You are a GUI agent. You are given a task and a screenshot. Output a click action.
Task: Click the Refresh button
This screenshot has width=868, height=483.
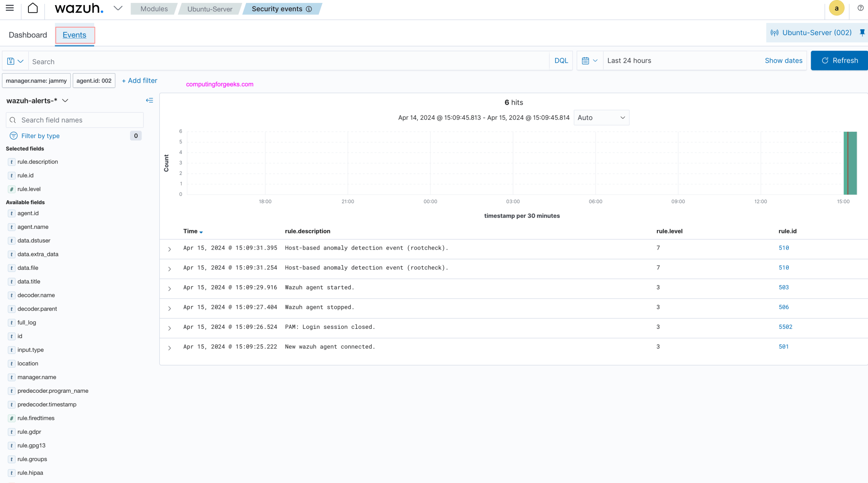(839, 61)
